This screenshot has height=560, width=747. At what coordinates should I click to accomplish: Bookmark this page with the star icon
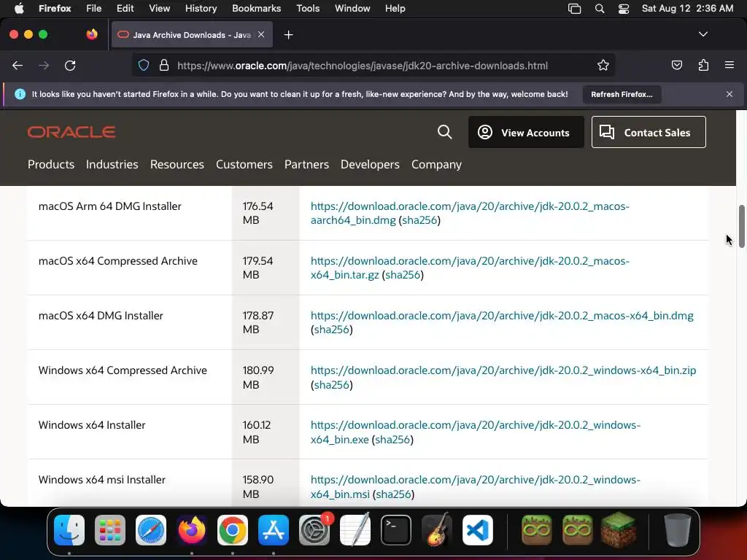click(603, 65)
